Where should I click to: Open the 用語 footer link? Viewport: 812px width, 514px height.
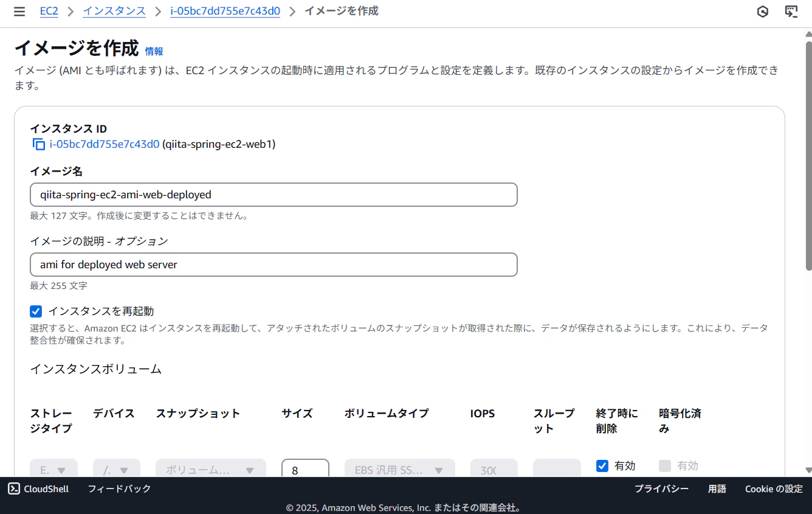(x=717, y=488)
